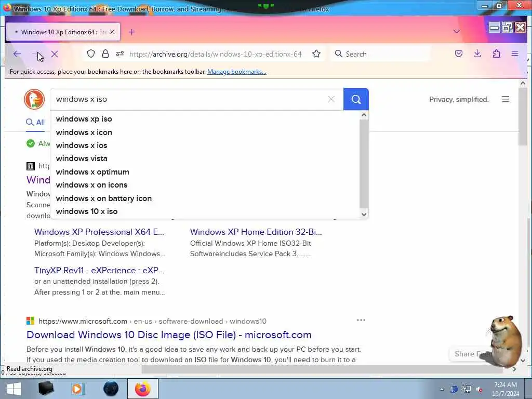Open the Manage bookmarks link
The width and height of the screenshot is (532, 399).
(237, 72)
